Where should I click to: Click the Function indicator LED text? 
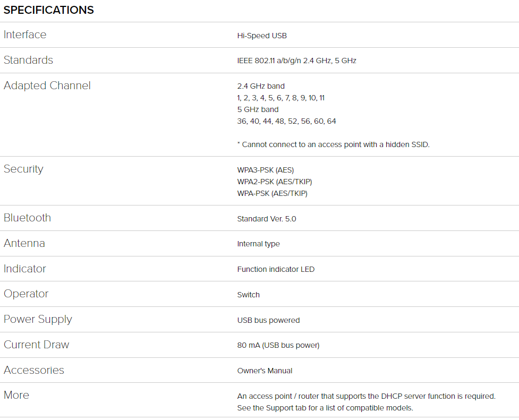pyautogui.click(x=276, y=269)
